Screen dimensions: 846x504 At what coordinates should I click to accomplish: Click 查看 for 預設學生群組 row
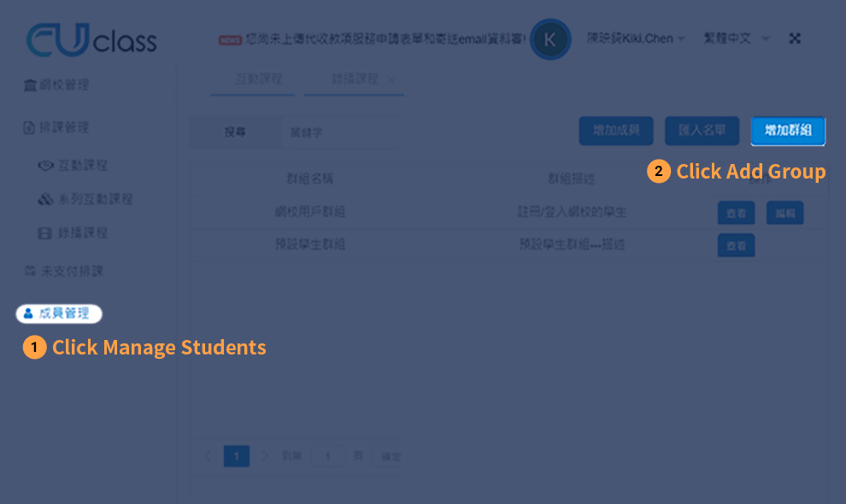coord(736,245)
